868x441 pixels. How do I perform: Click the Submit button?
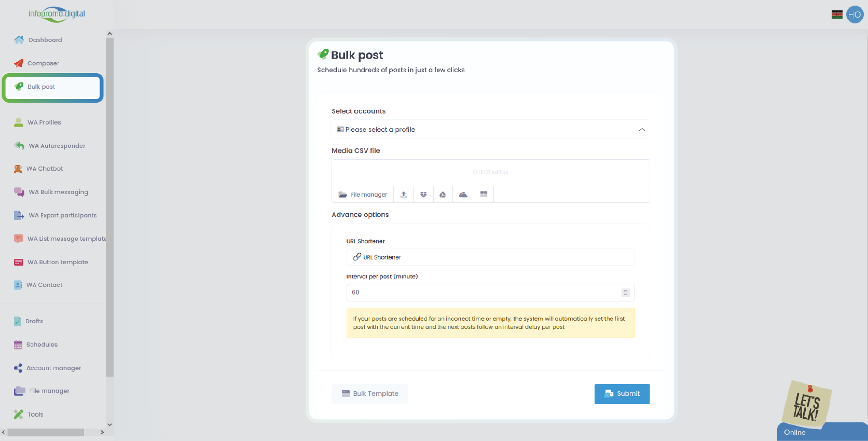[x=622, y=394]
